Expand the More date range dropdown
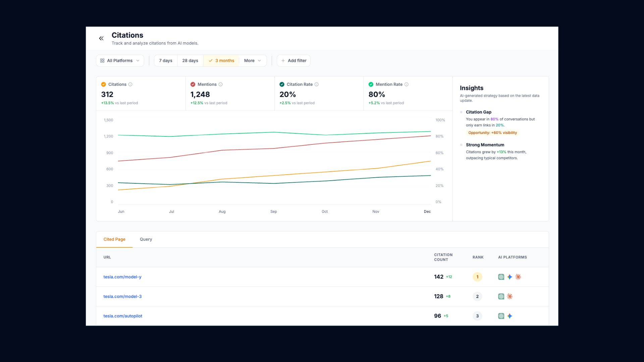The image size is (644, 362). [252, 61]
